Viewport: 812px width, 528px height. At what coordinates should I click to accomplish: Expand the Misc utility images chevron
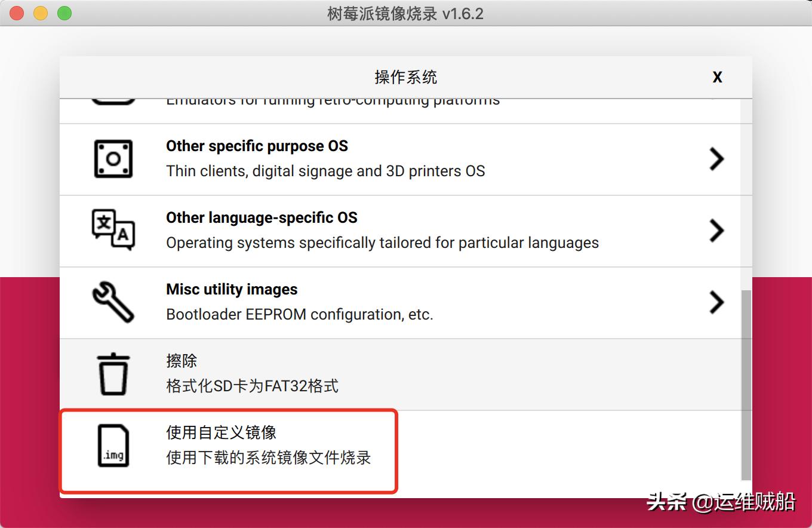pyautogui.click(x=717, y=302)
